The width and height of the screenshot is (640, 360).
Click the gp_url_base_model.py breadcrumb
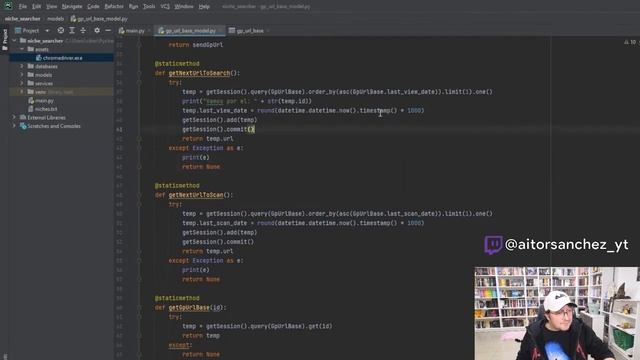click(x=99, y=19)
